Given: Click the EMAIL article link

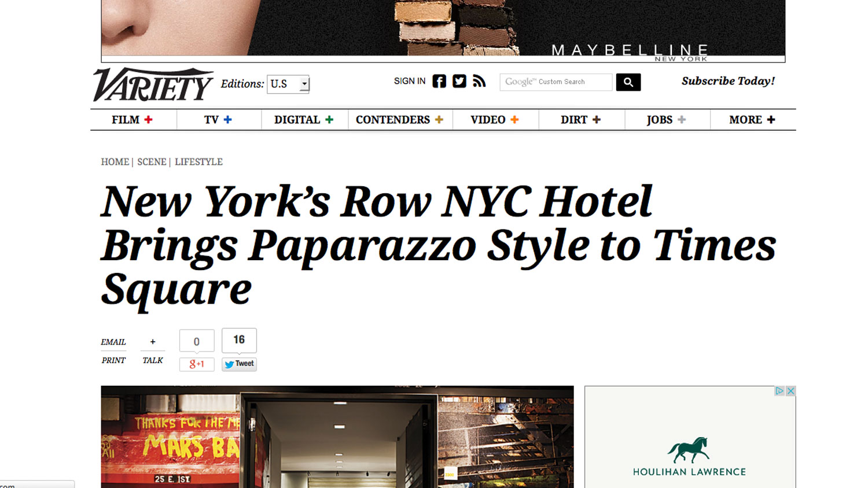Looking at the screenshot, I should [x=113, y=342].
